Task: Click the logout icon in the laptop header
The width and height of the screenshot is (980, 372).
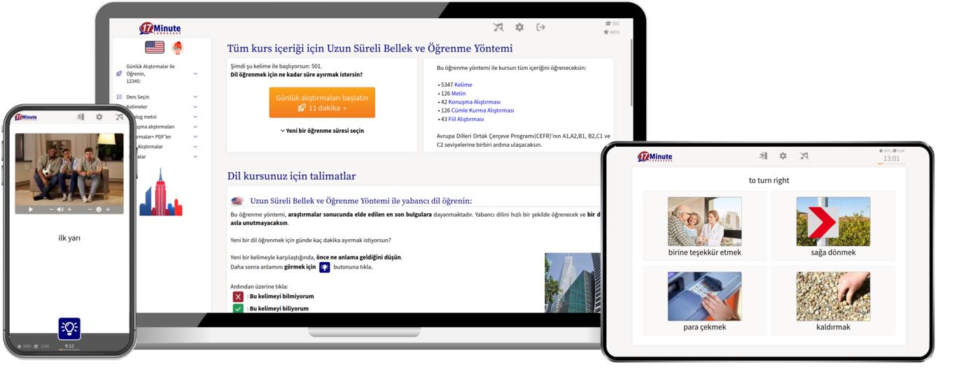Action: click(540, 27)
